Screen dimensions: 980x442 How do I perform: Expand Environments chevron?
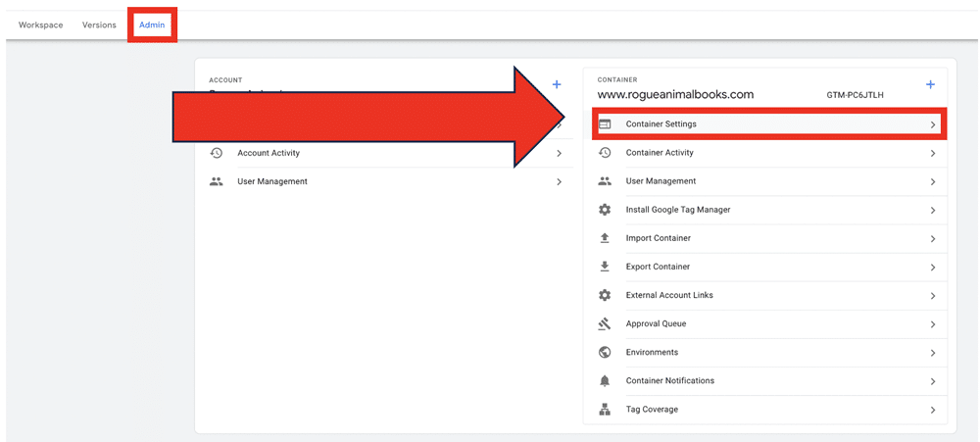(x=933, y=353)
